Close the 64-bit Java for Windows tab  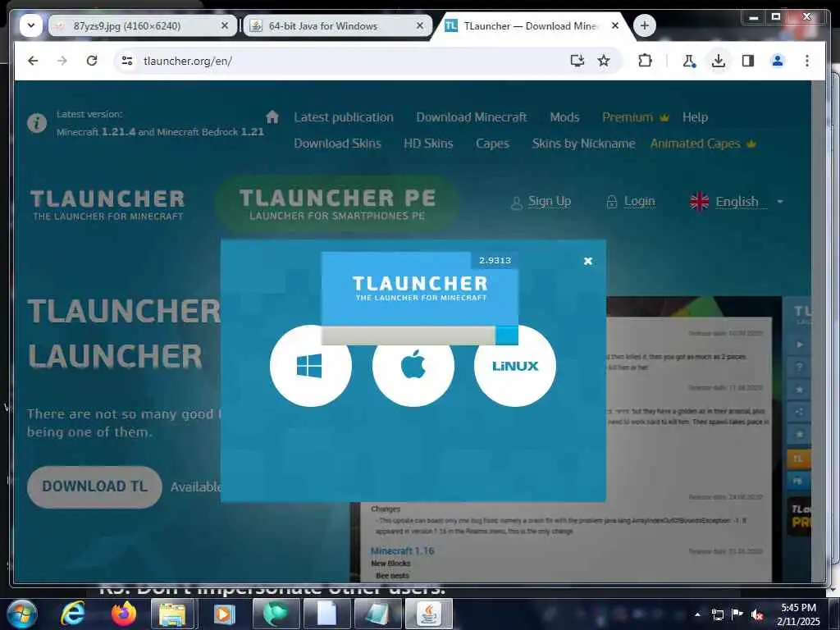[x=420, y=25]
